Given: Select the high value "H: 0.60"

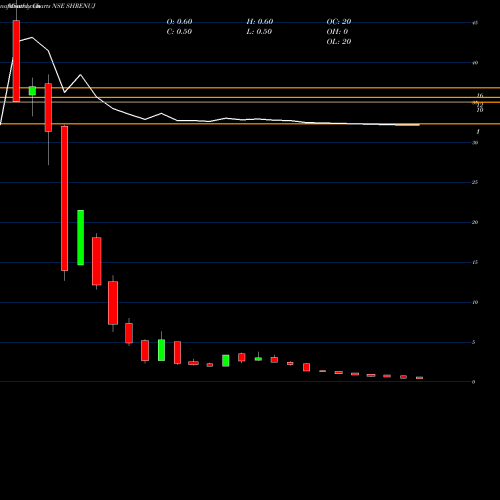Looking at the screenshot, I should [260, 22].
